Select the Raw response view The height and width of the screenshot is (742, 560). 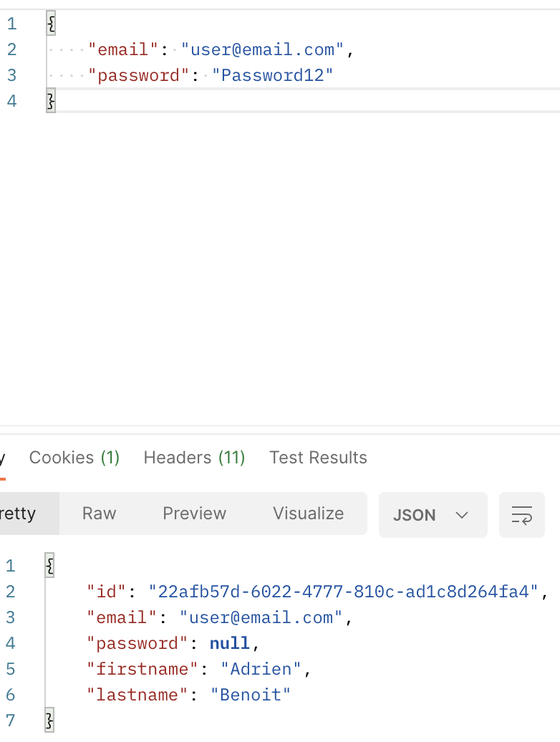(100, 514)
